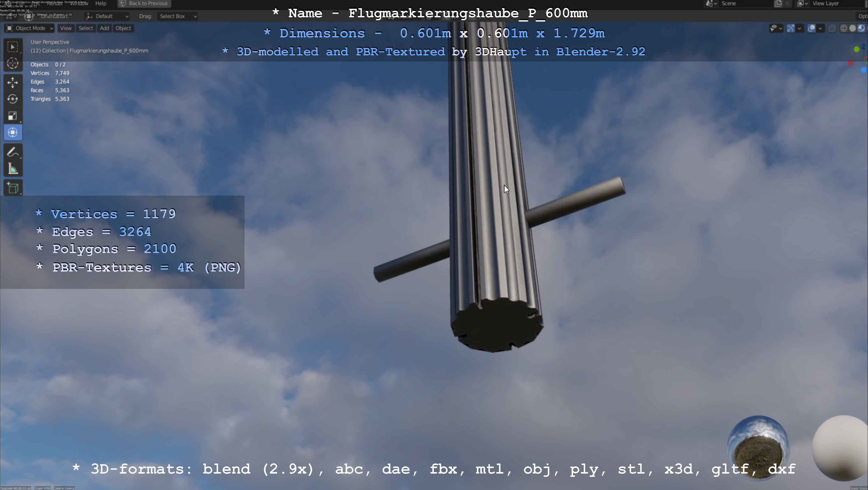Select the Scale tool
This screenshot has width=868, height=490.
[13, 116]
